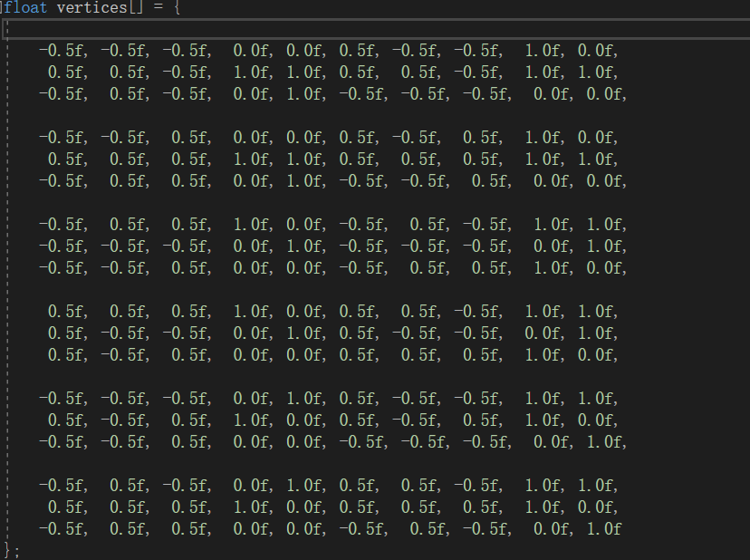This screenshot has width=750, height=560.
Task: Place cursor on 'vertices' identifier
Action: [91, 7]
